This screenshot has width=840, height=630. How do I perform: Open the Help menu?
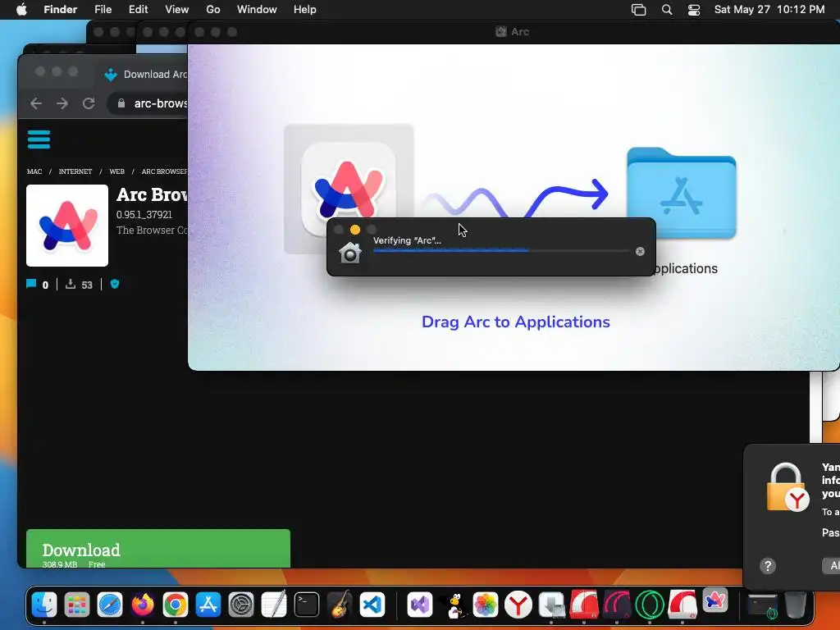(305, 10)
